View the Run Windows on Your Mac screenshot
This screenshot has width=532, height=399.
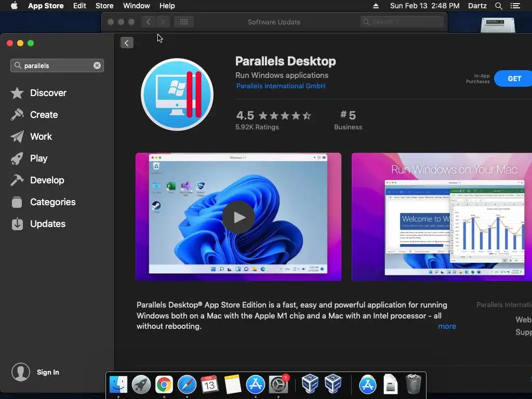442,217
